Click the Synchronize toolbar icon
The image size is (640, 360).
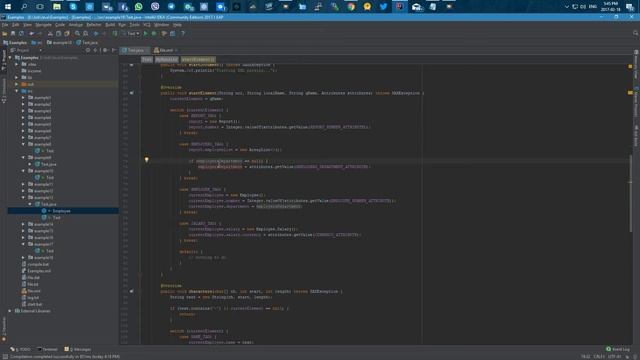click(21, 33)
